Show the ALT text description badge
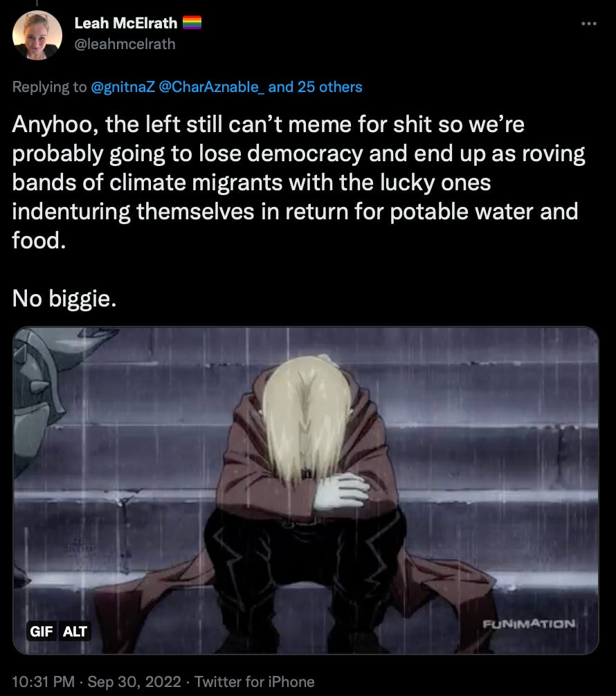This screenshot has height=696, width=616. coord(75,631)
